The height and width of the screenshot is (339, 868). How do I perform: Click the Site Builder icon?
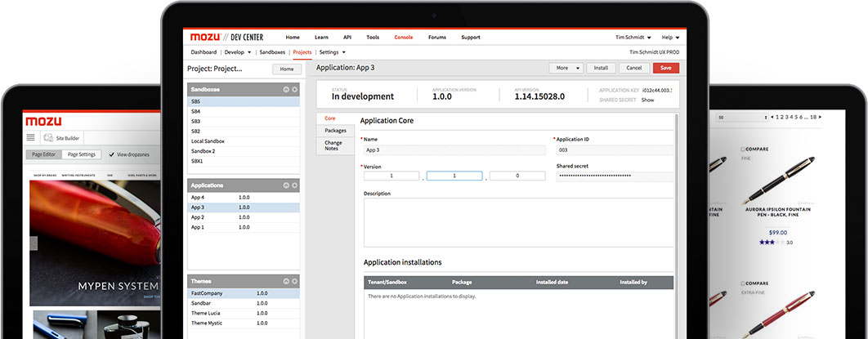point(49,138)
